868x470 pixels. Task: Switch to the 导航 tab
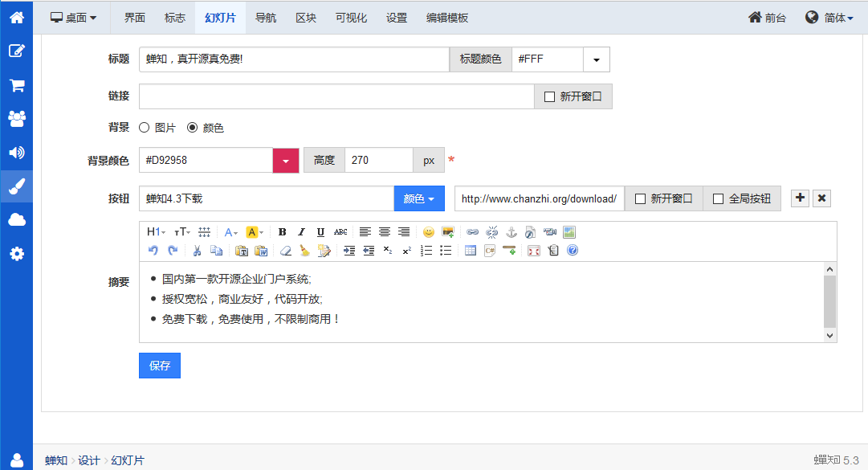click(266, 18)
